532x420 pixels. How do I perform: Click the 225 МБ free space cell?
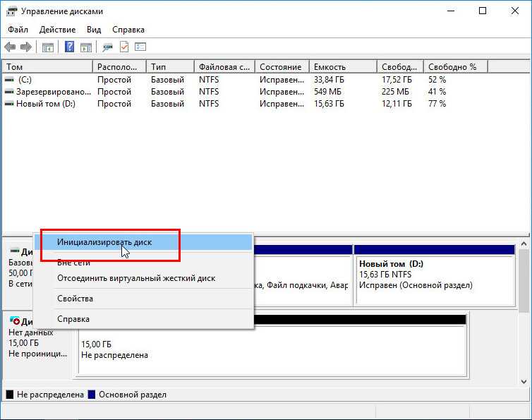point(395,92)
